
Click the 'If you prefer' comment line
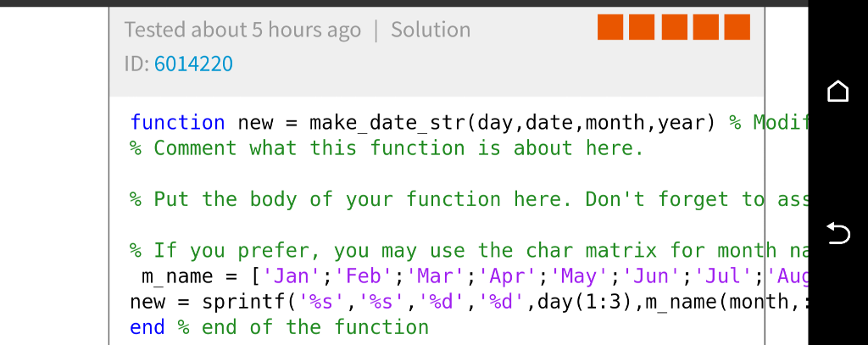468,250
